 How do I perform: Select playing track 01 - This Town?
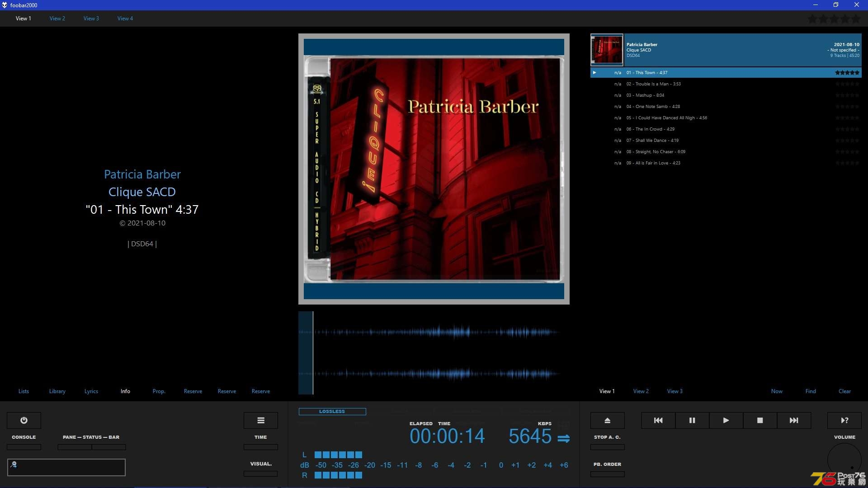726,73
